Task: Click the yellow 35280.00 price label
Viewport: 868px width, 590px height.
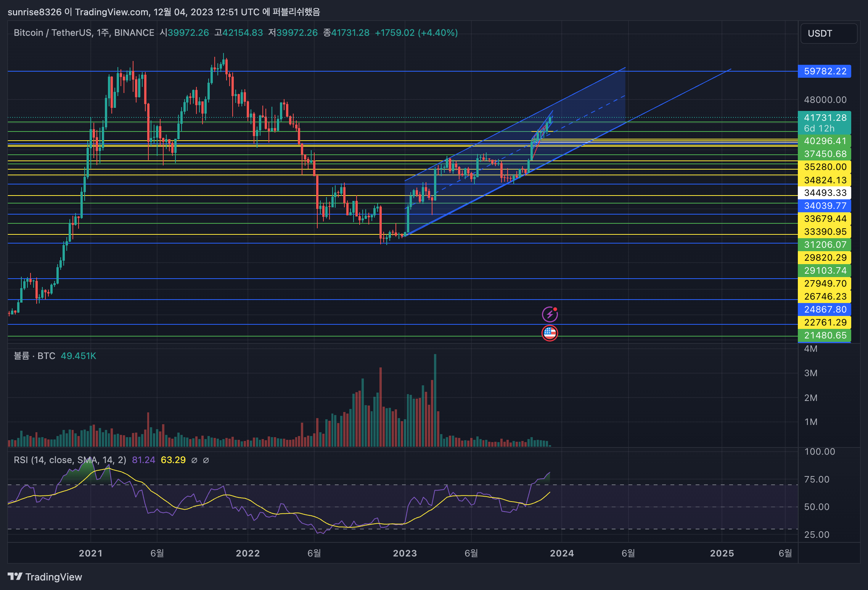Action: [825, 167]
